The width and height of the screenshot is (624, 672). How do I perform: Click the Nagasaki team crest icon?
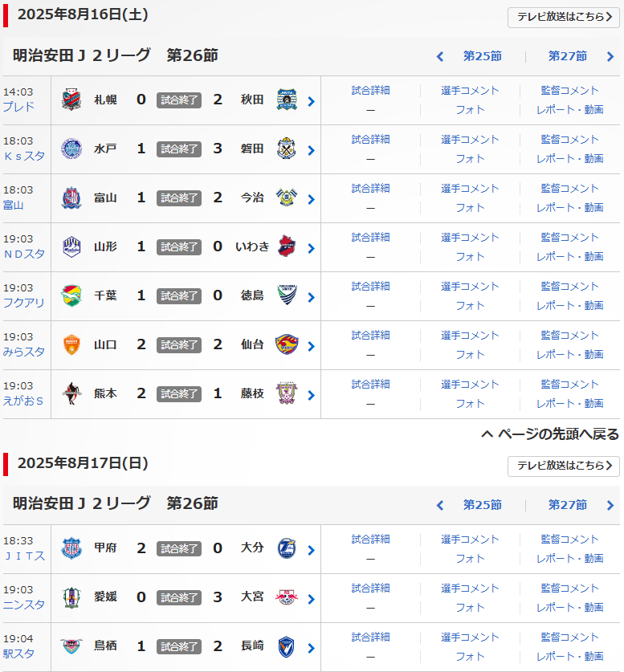(287, 646)
